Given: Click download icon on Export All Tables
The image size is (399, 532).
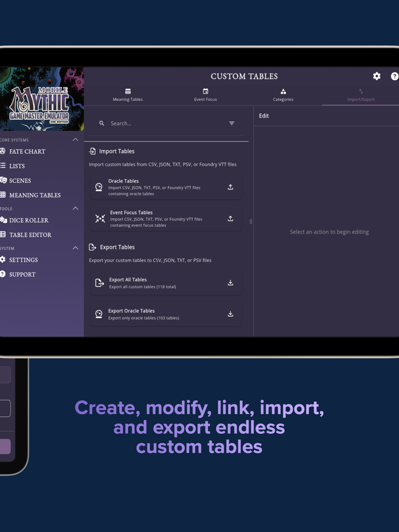Looking at the screenshot, I should (x=230, y=283).
